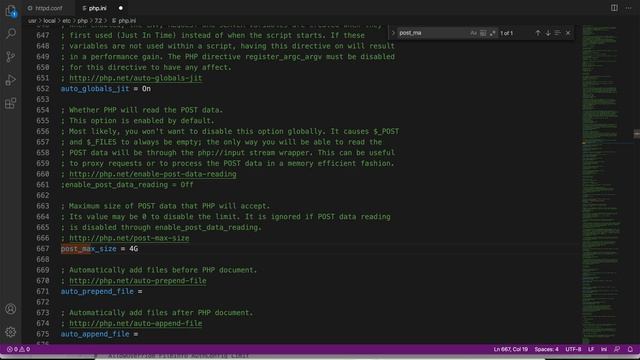
Task: Change indentation via 'Spaces: 4'
Action: 546,349
